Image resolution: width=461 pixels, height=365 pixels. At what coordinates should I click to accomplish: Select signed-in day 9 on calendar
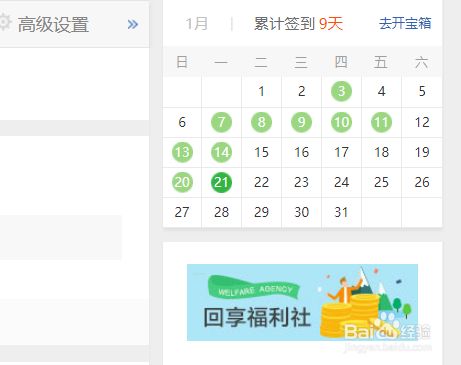[301, 122]
